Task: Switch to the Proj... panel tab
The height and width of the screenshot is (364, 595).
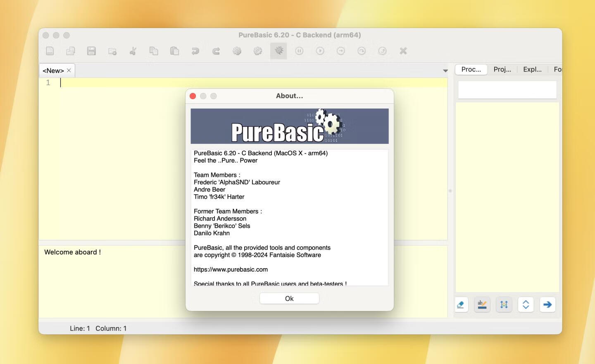Action: tap(502, 69)
